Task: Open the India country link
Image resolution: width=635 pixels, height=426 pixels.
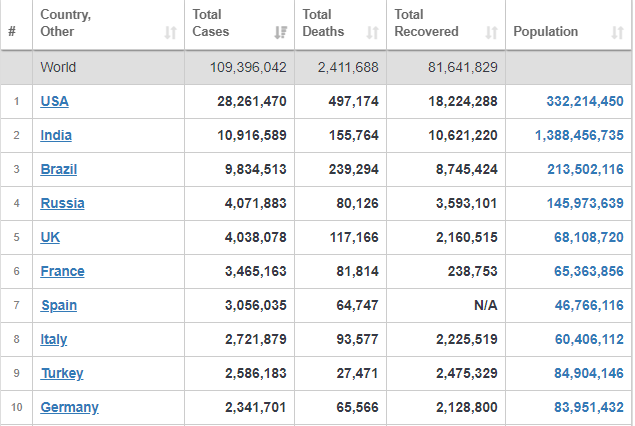Action: [x=56, y=135]
